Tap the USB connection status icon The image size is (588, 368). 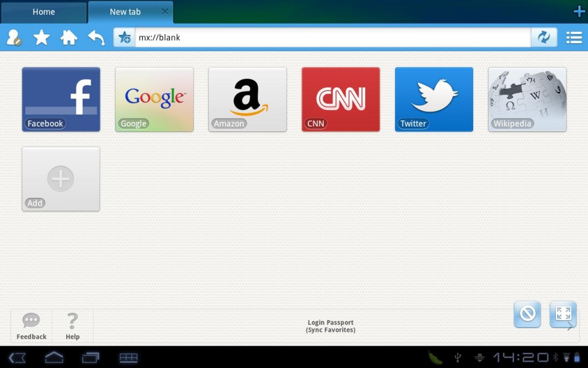458,357
